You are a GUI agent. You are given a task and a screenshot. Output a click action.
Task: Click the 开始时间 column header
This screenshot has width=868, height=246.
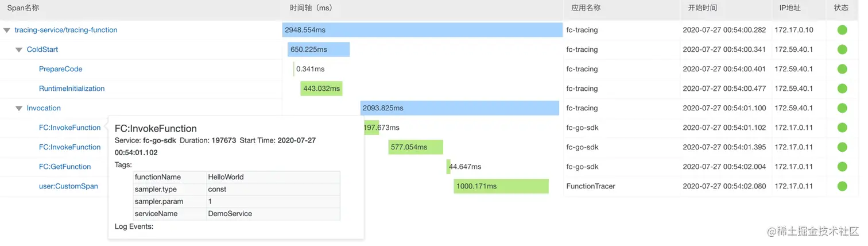(703, 8)
